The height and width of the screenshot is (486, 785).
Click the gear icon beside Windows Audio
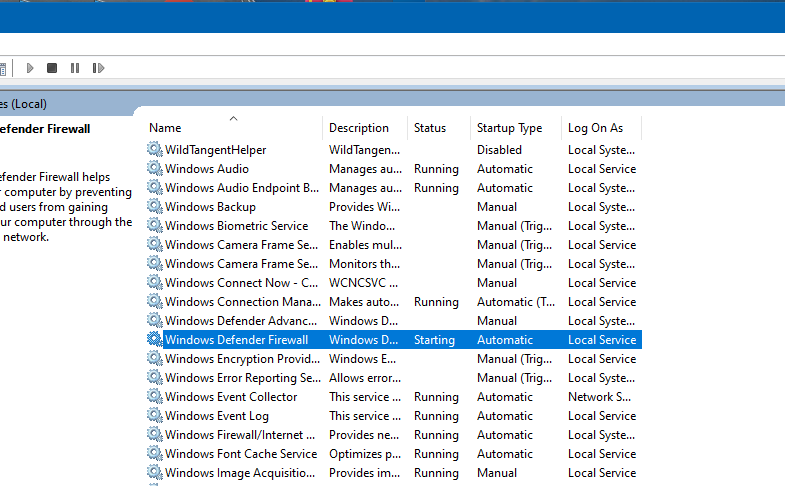coord(155,168)
